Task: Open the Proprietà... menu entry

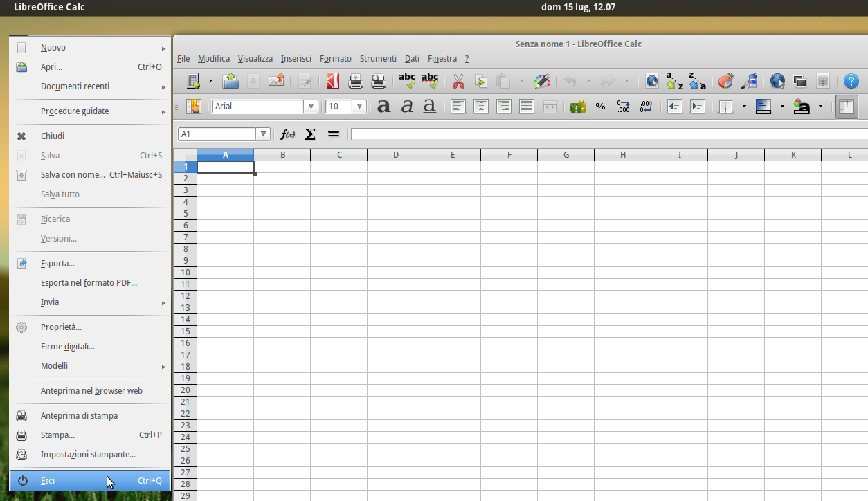Action: tap(90, 327)
